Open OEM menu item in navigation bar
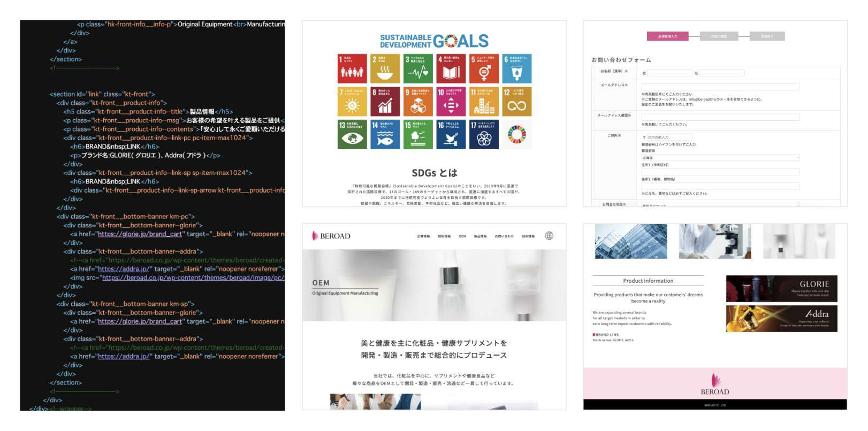The width and height of the screenshot is (868, 431). (x=462, y=236)
